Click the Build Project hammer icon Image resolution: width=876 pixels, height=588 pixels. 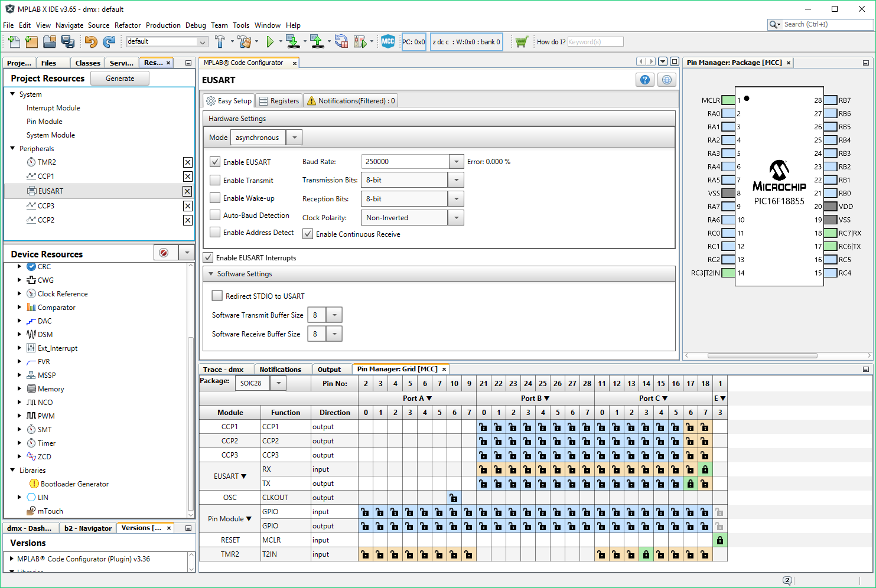pos(220,41)
